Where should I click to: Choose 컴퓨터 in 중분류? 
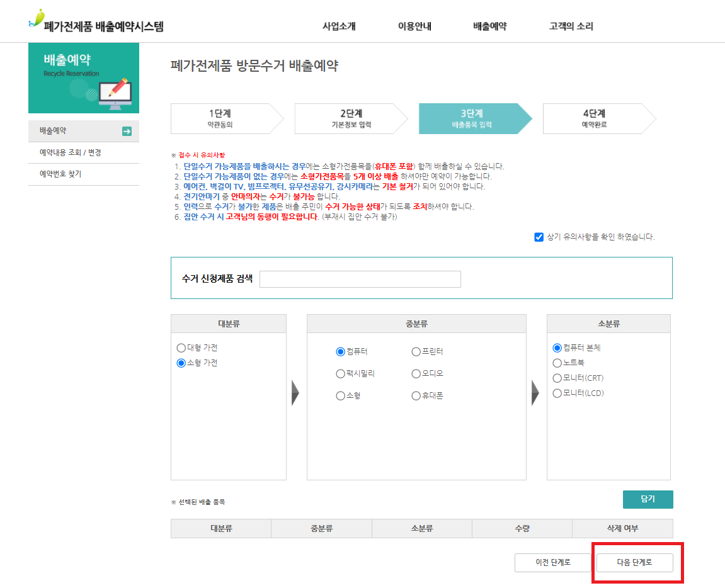coord(340,352)
